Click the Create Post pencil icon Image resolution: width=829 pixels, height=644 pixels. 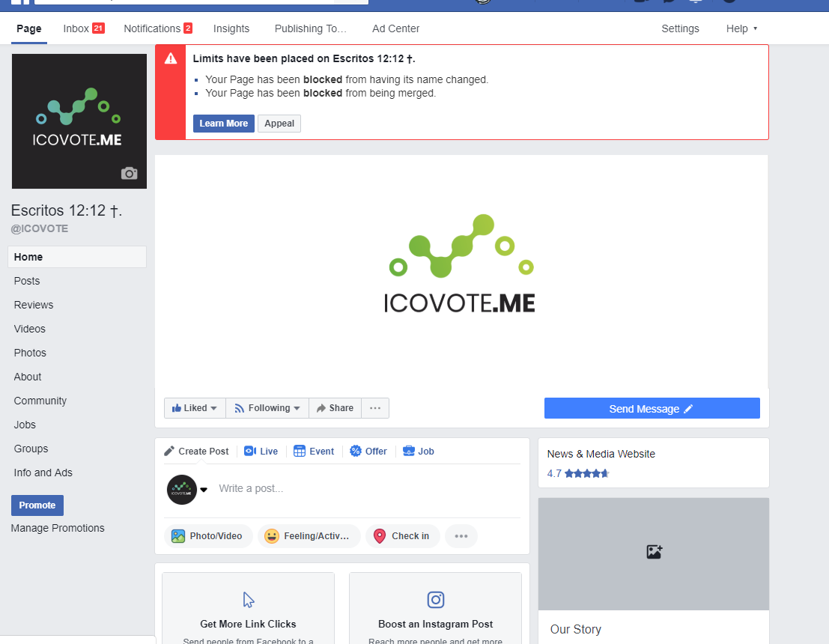169,451
